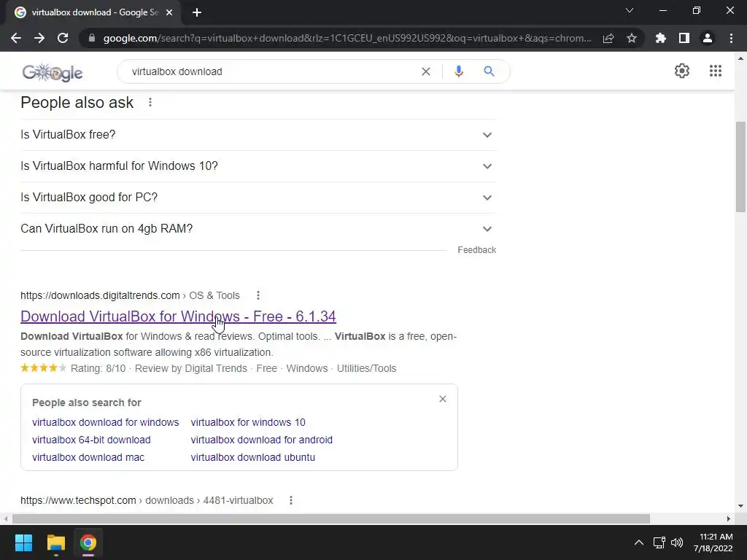747x560 pixels.
Task: Open File Explorer from the taskbar
Action: (55, 542)
